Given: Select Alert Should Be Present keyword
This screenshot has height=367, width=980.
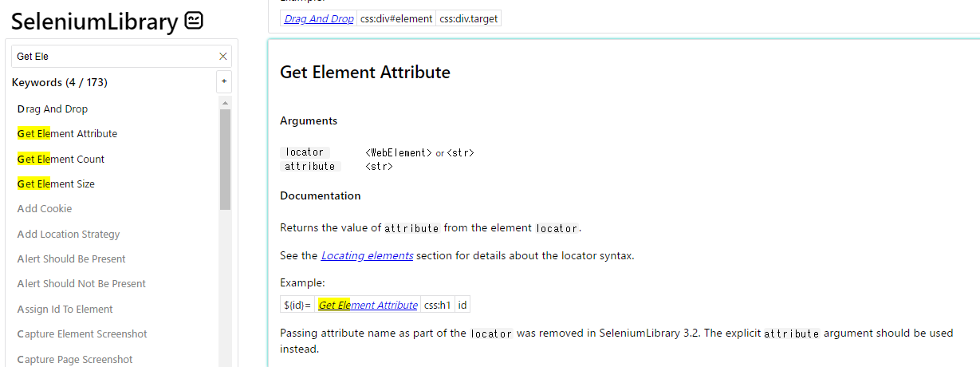Looking at the screenshot, I should (72, 258).
